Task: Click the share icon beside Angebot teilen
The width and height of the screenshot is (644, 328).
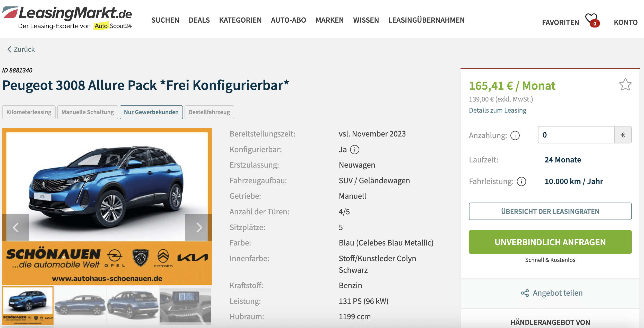Action: coord(525,293)
